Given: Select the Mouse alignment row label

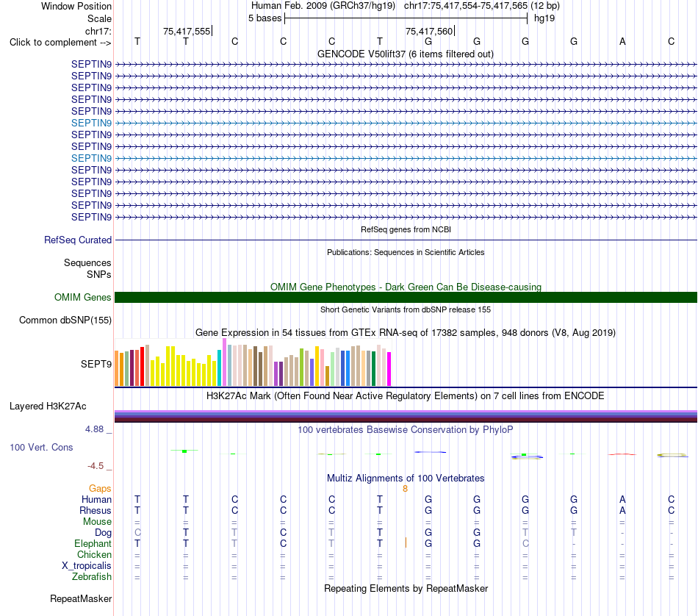Looking at the screenshot, I should (97, 522).
